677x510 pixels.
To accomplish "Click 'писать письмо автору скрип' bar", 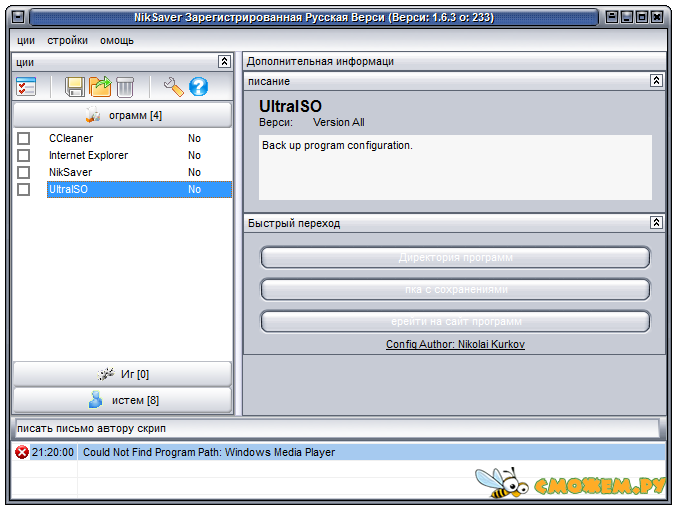I will [x=337, y=428].
